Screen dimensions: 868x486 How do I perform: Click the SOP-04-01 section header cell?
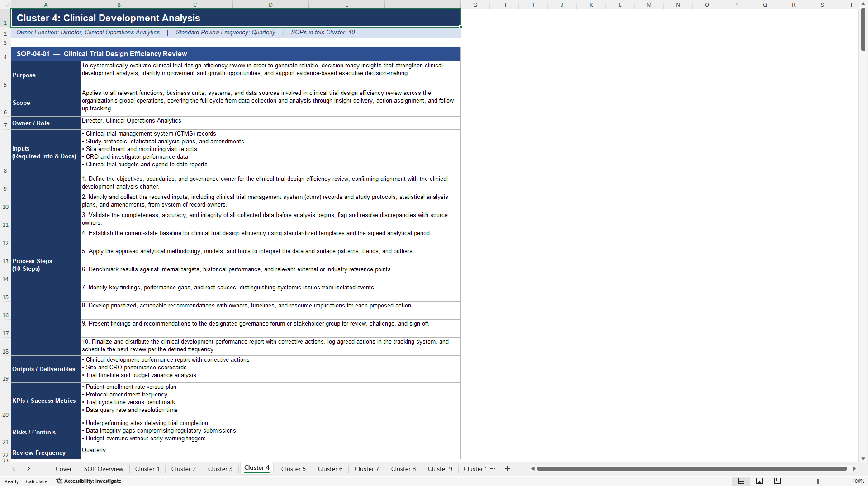click(236, 54)
